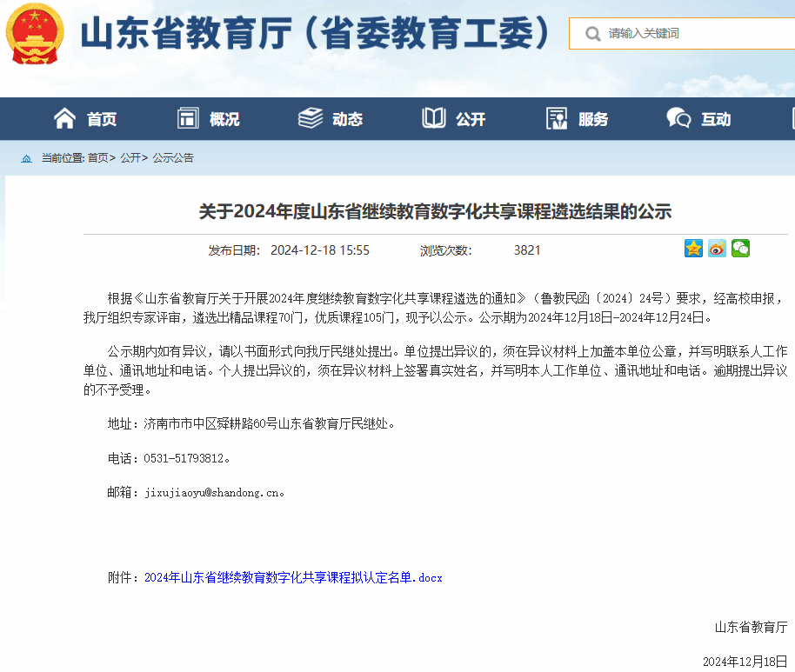
Task: Open the 首页 navigation menu item
Action: point(102,119)
